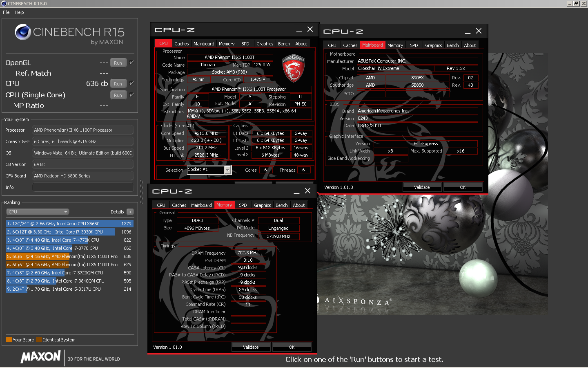Image resolution: width=588 pixels, height=368 pixels.
Task: Toggle the CPU test checkbox
Action: point(131,83)
